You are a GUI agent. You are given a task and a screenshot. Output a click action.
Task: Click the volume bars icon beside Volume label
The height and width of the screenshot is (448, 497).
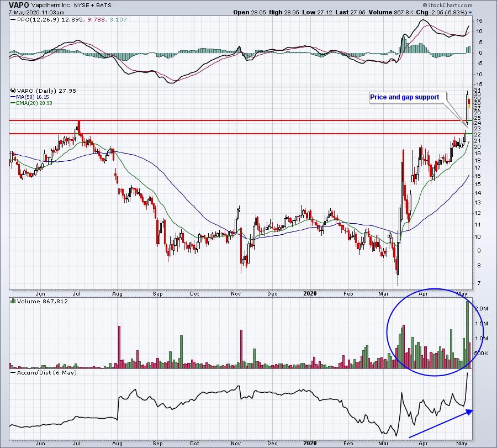pos(13,301)
